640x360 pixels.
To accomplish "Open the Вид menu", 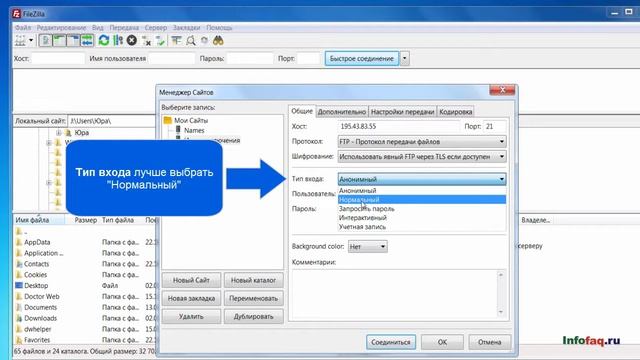I will point(98,28).
